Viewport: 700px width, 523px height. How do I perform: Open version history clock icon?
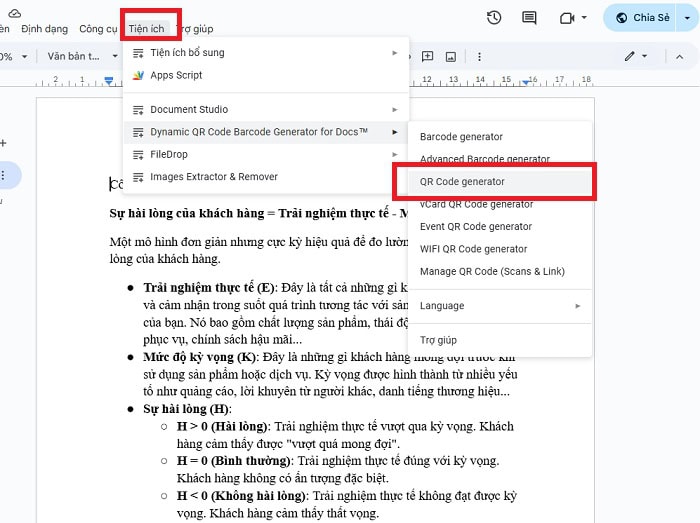[x=494, y=18]
